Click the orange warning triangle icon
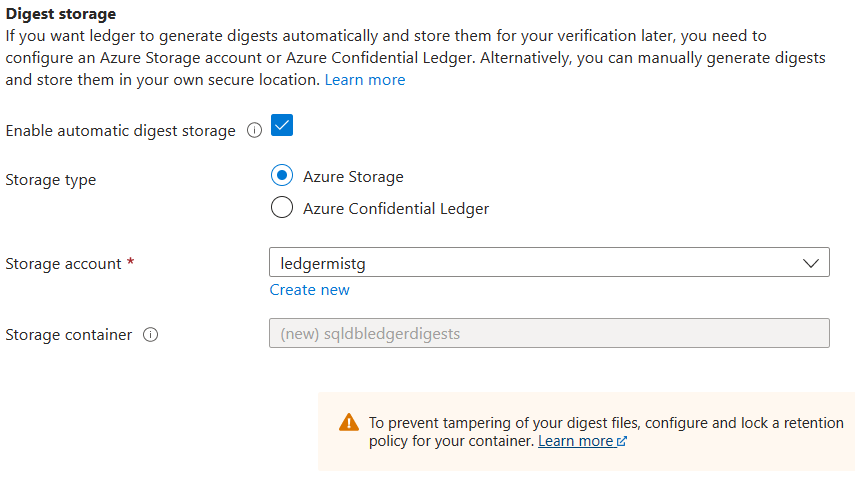This screenshot has height=487, width=865. 348,422
